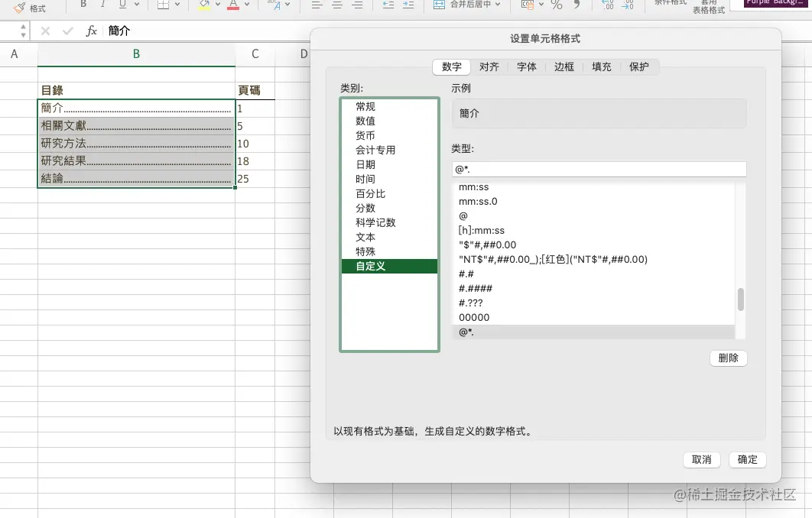Switch to the 边框 tab
Screen dimensions: 812x518
pos(564,66)
